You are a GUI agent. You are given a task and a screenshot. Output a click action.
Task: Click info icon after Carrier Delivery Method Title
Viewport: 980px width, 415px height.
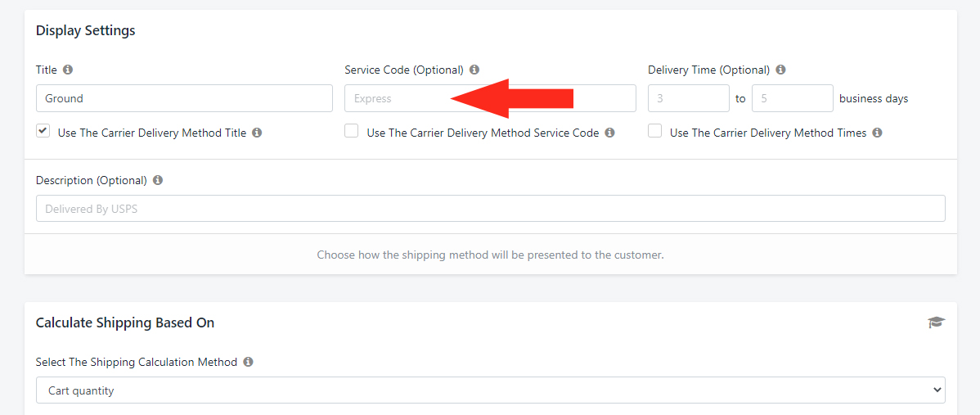click(257, 133)
